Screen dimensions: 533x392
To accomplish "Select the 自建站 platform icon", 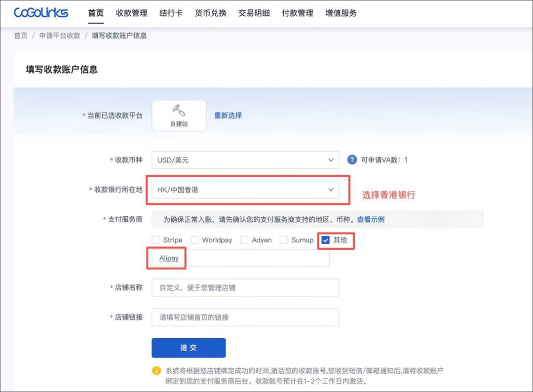I will (x=179, y=116).
